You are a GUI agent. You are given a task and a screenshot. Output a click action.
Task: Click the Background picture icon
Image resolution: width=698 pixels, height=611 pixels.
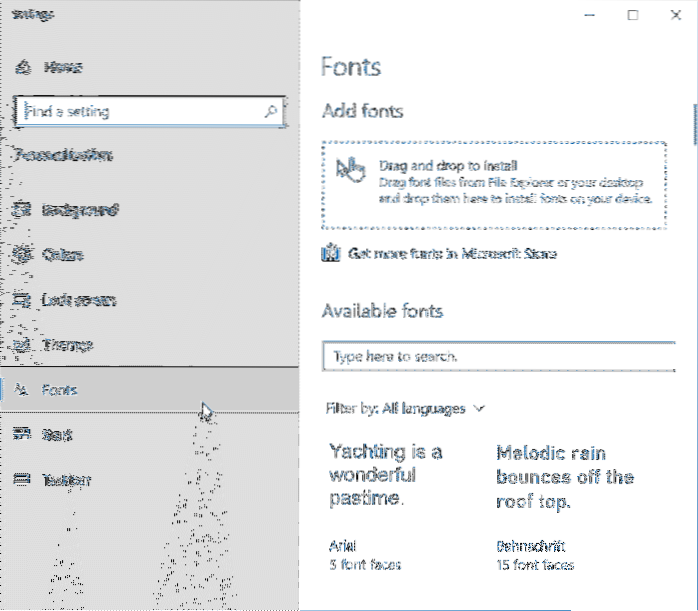tap(22, 210)
